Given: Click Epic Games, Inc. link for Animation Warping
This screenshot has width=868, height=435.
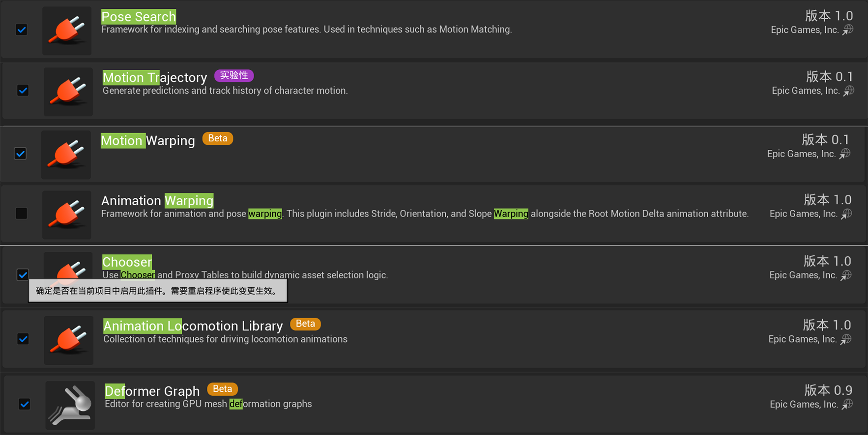Looking at the screenshot, I should coord(803,214).
